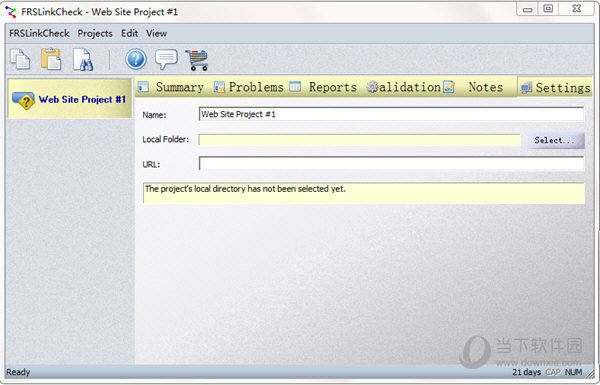Minimize the FRSLinkCheck window

(x=528, y=9)
